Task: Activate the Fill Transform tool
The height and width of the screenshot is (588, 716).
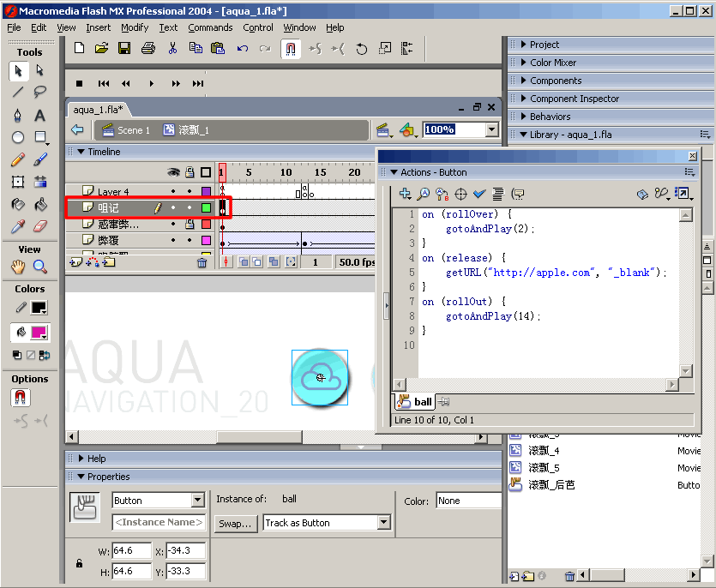Action: (40, 182)
